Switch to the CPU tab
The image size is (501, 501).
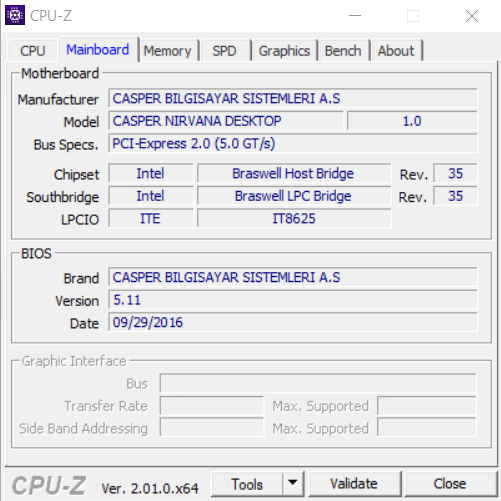(32, 51)
